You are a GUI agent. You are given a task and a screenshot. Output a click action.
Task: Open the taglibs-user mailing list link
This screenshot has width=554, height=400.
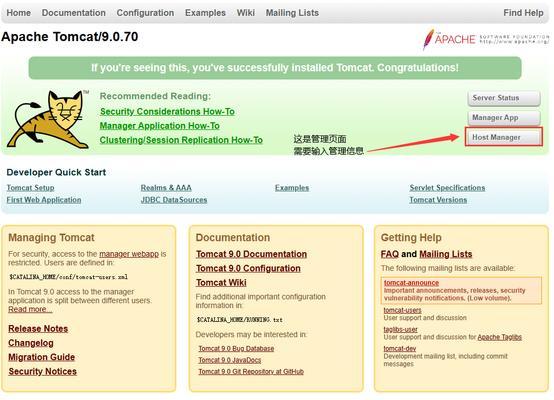tap(401, 329)
